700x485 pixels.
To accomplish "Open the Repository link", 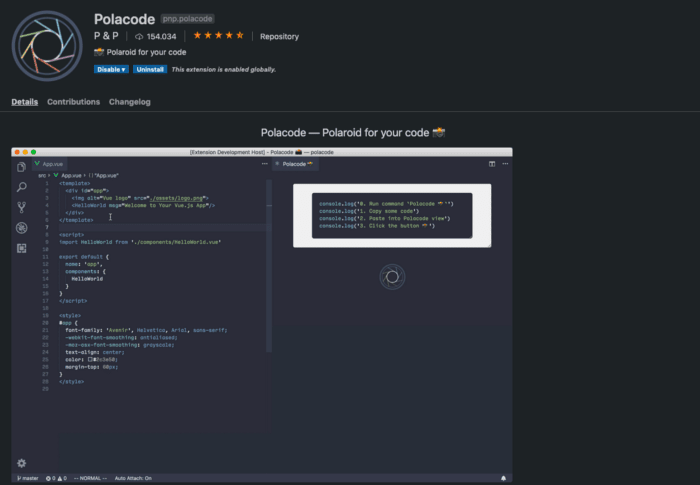I will 279,37.
